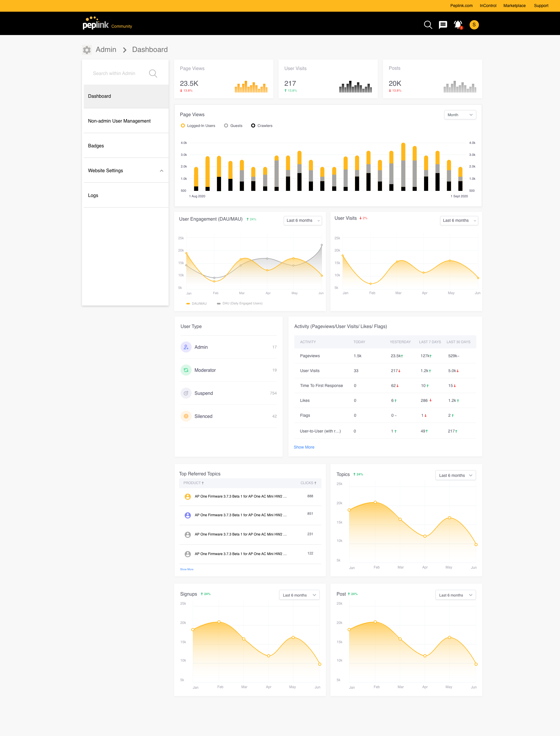560x736 pixels.
Task: Toggle the Logged-In Users legend radio
Action: [183, 126]
